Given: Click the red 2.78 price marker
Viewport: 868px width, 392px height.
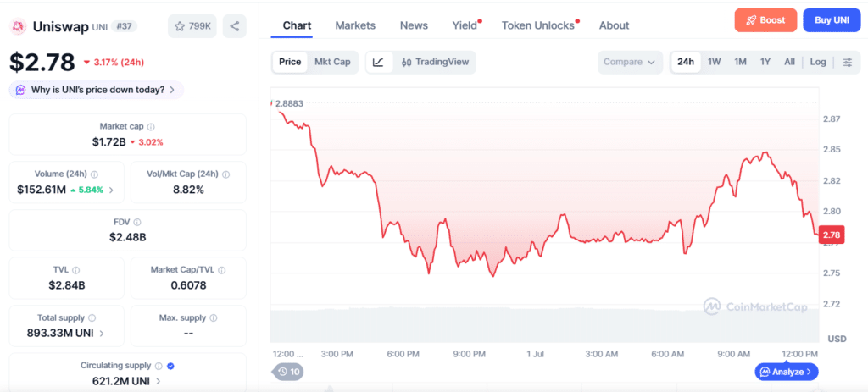Looking at the screenshot, I should click(x=831, y=235).
